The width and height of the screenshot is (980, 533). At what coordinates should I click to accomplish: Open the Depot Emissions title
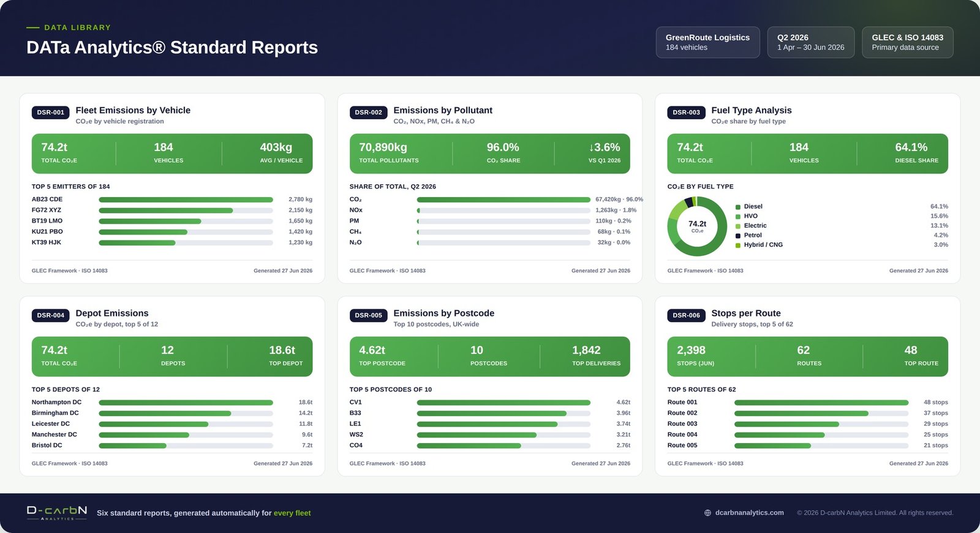click(x=112, y=313)
